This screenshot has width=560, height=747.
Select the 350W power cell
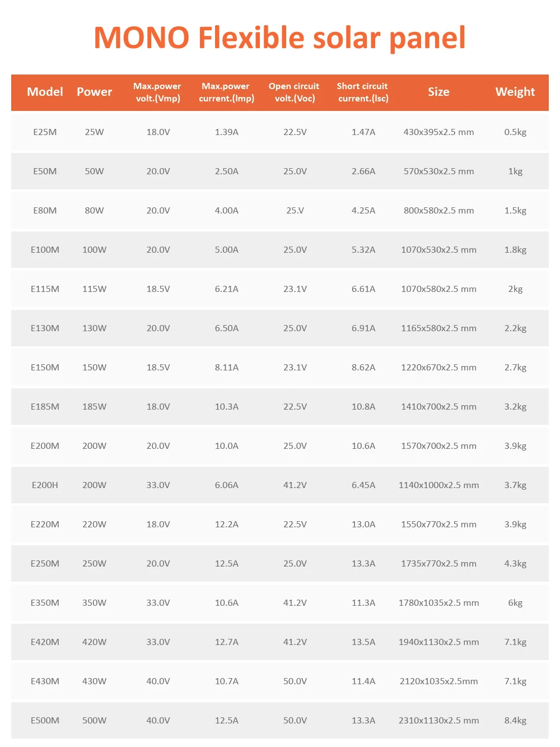point(94,603)
